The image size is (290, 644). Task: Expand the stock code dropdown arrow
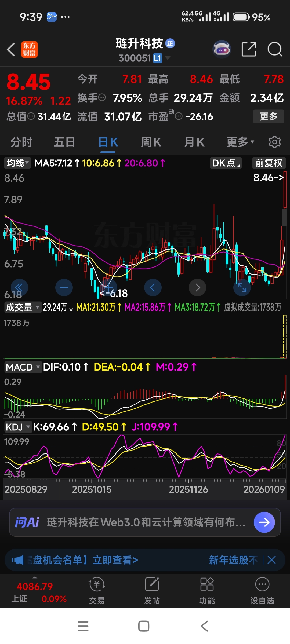point(168,58)
